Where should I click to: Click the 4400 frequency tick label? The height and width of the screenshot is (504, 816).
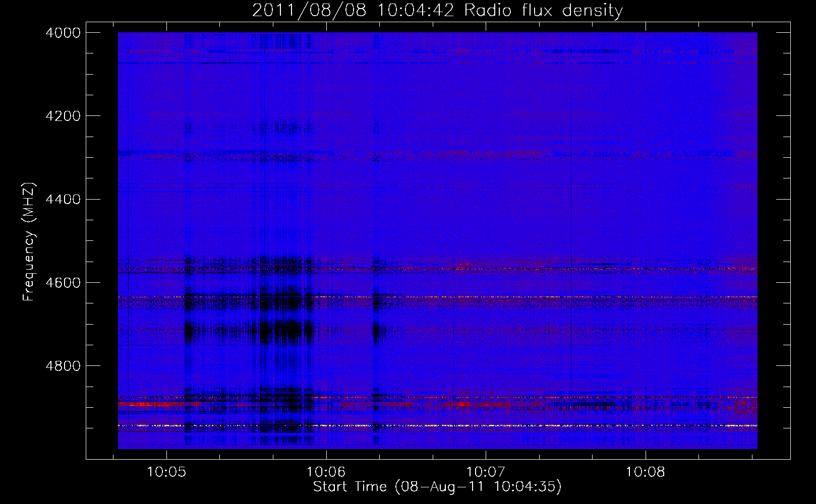click(63, 199)
